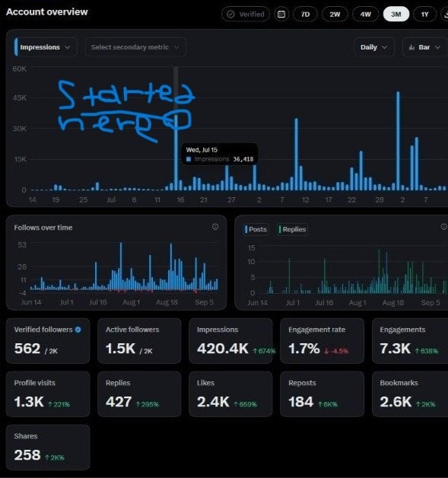Click the Account overview heading
The image size is (448, 478).
pos(47,12)
